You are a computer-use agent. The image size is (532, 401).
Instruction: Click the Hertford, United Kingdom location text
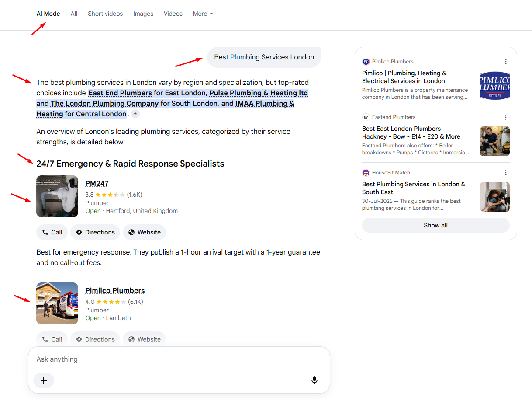142,211
